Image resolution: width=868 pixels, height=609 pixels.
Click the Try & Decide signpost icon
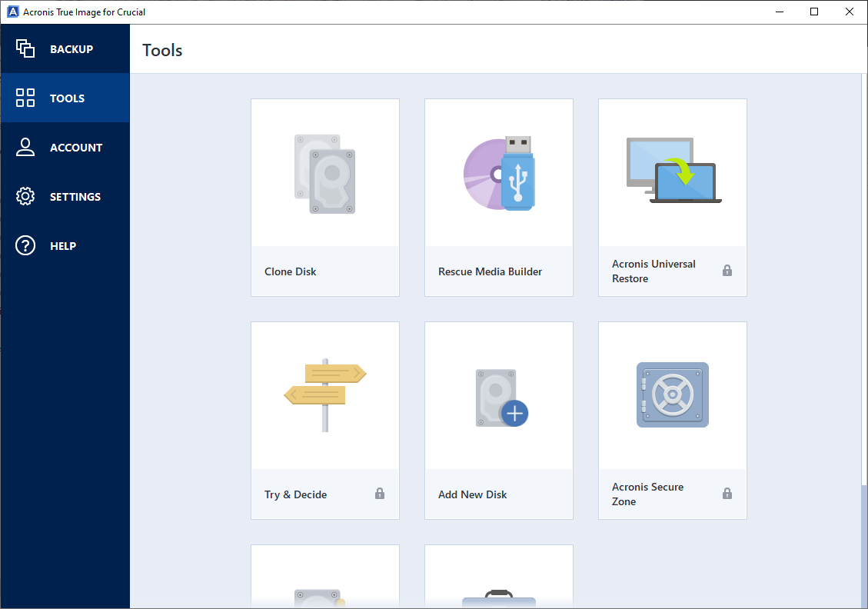click(325, 395)
